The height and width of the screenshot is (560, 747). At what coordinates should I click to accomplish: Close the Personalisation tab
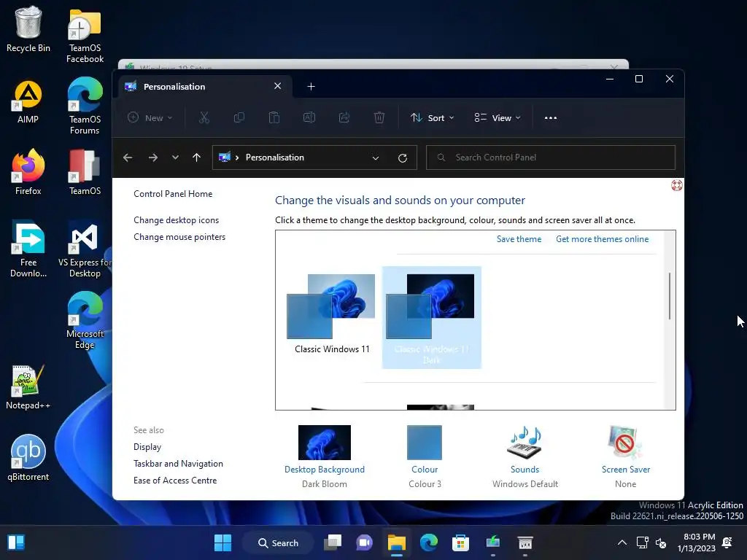(278, 86)
